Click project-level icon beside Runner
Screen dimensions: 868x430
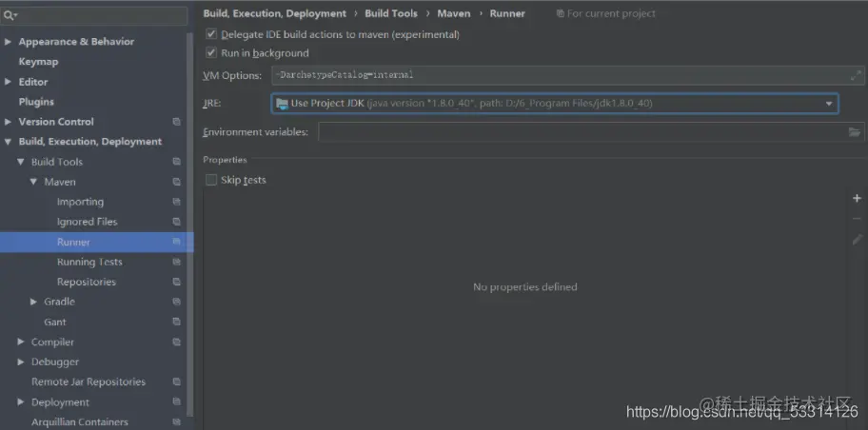(177, 242)
